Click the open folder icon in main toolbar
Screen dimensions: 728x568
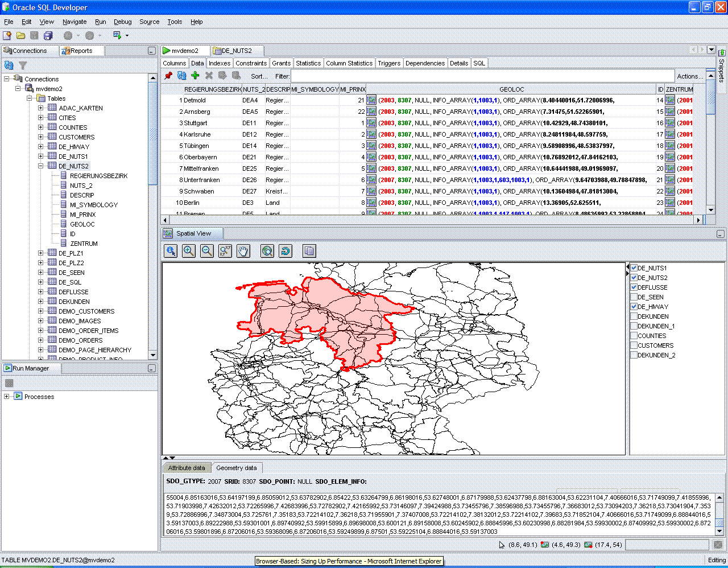[20, 35]
